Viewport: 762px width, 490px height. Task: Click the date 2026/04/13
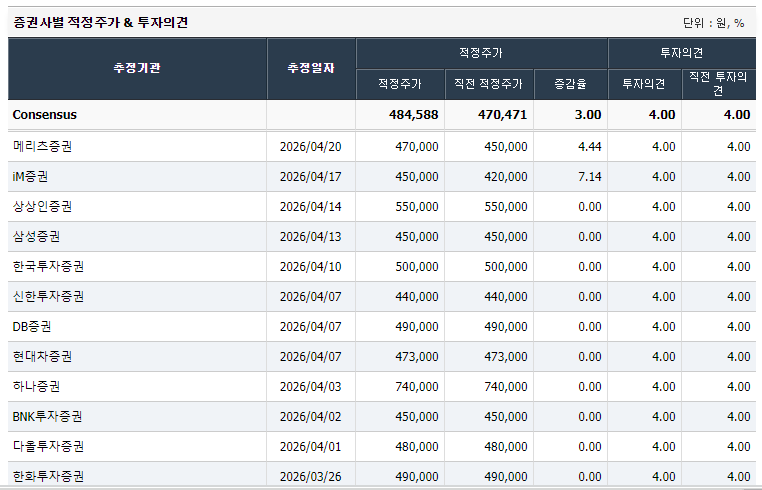311,237
